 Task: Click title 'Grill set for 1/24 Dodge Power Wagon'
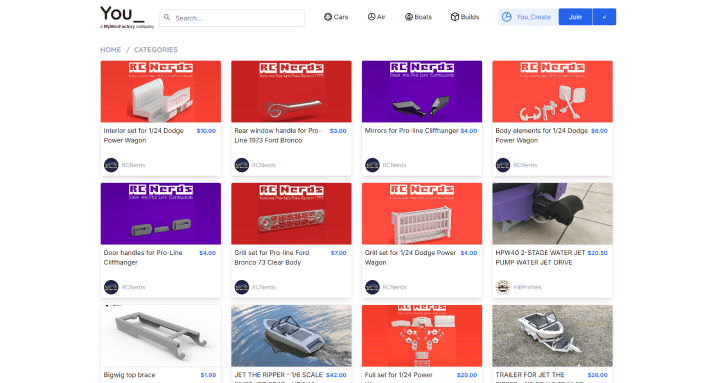[410, 257]
